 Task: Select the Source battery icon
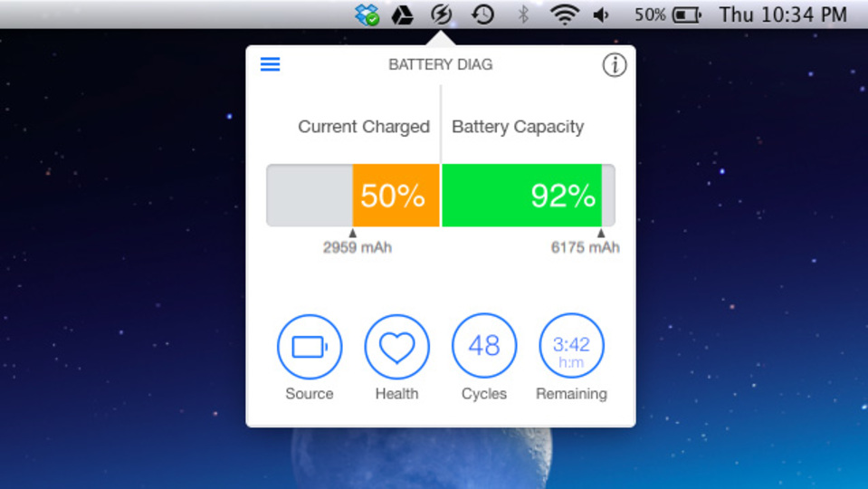point(310,347)
